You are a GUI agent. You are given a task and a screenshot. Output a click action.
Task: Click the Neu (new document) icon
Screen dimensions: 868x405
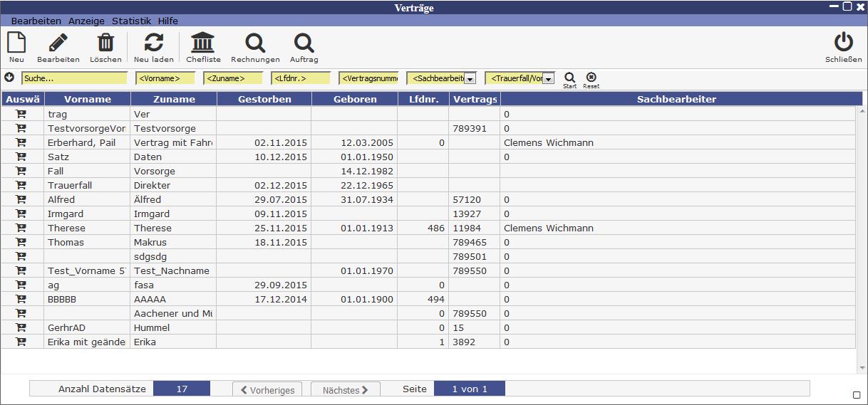[16, 43]
